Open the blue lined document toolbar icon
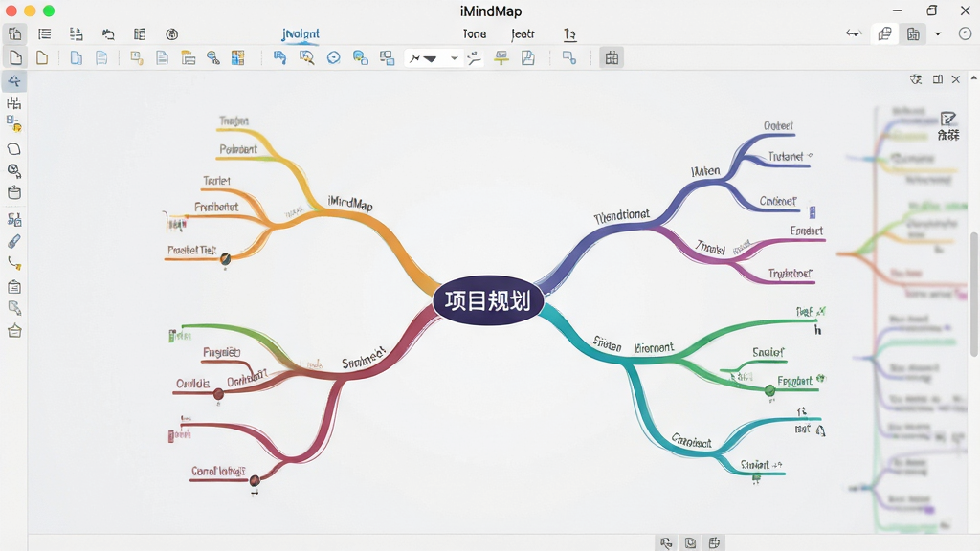Viewport: 980px width, 551px height. point(101,58)
